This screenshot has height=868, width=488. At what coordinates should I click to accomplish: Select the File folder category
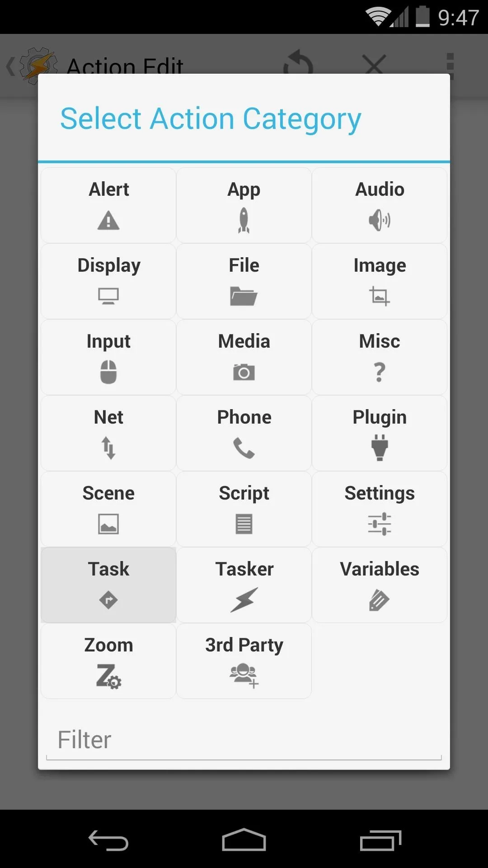[244, 281]
